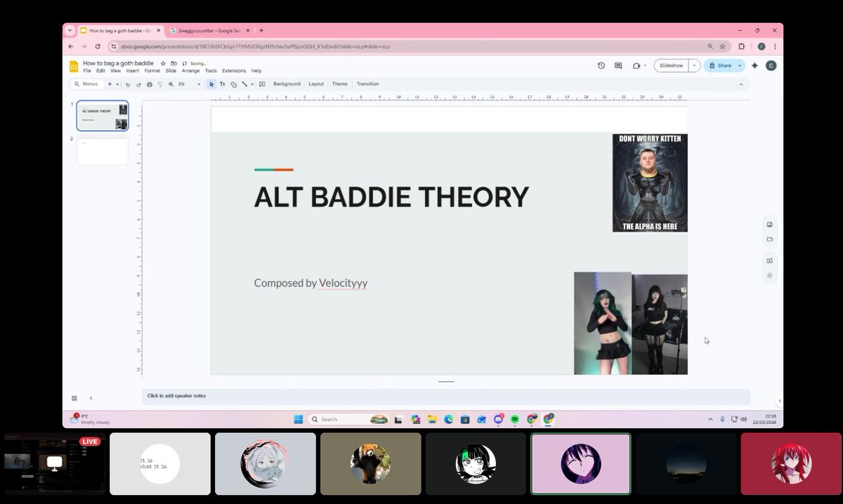Click the Chrome address bar URL
843x504 pixels.
(x=256, y=47)
